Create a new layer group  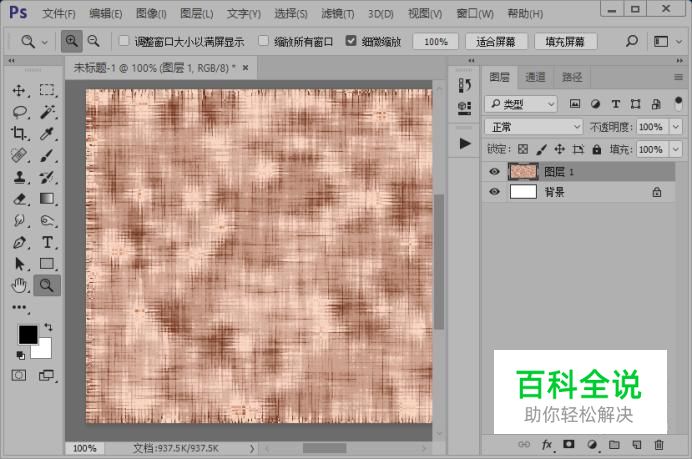click(x=614, y=444)
